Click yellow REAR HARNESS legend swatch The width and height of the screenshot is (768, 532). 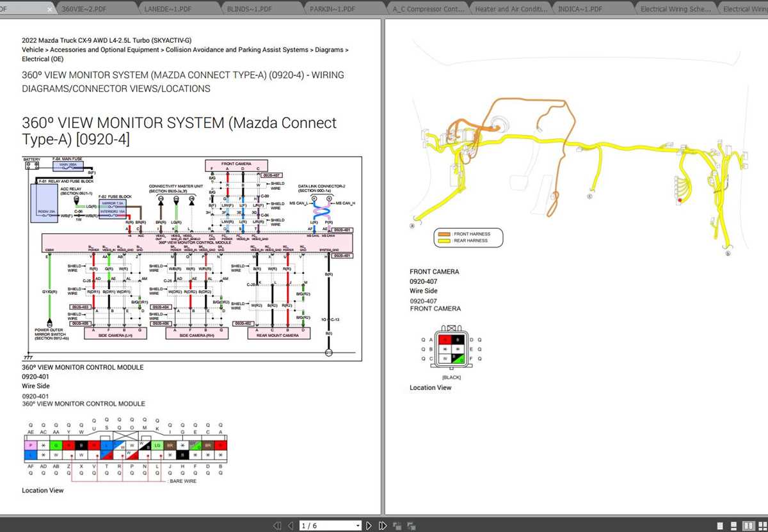pyautogui.click(x=445, y=241)
